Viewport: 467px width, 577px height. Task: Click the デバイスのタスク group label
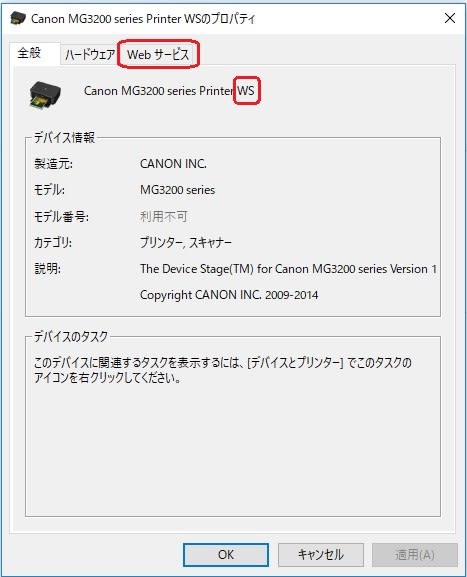pyautogui.click(x=71, y=336)
